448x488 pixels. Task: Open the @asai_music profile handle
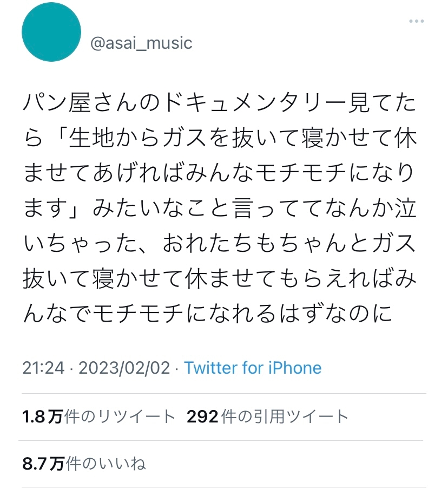point(141,43)
